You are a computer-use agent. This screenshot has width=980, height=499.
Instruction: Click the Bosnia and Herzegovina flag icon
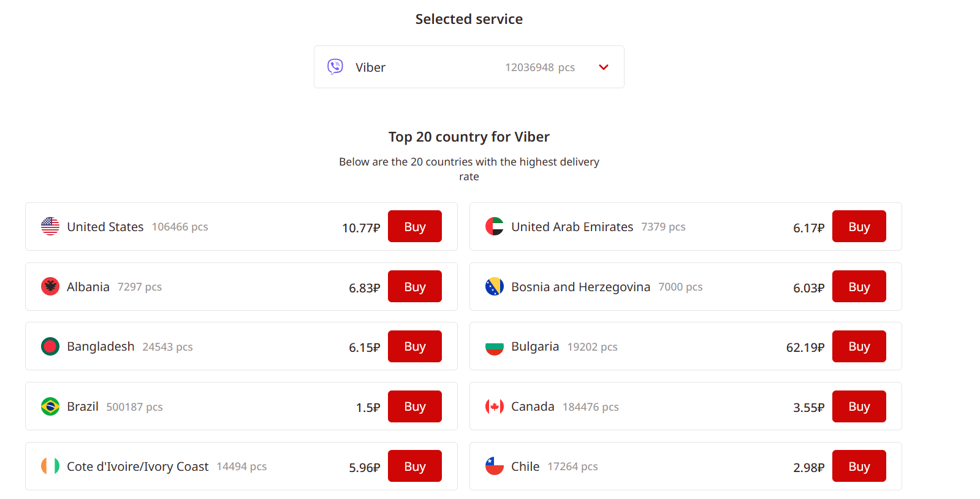(x=495, y=286)
